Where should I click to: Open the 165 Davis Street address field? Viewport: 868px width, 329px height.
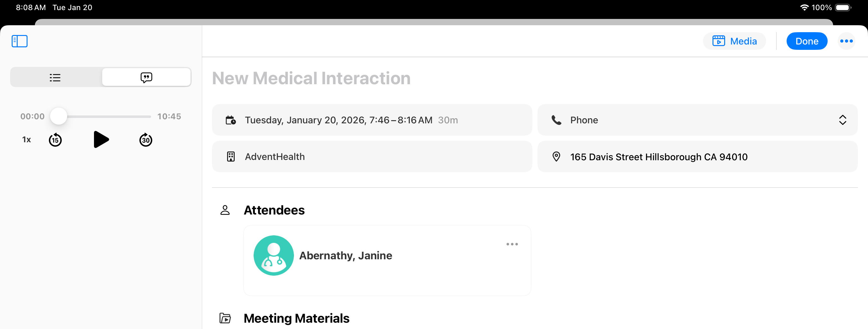pos(697,157)
